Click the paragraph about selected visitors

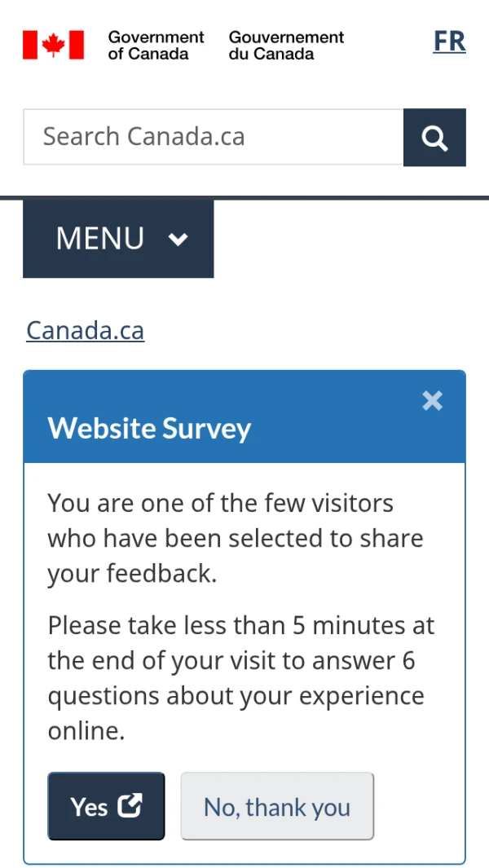235,538
